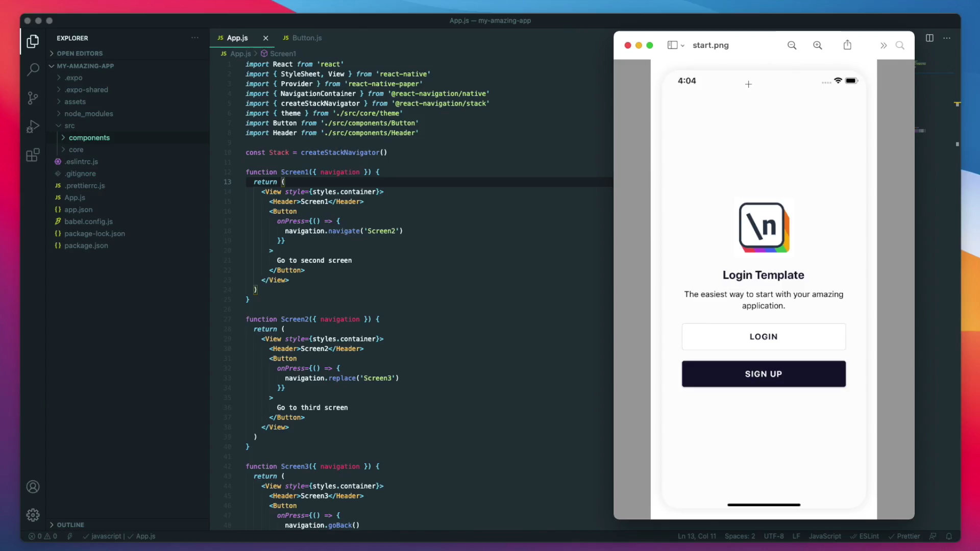
Task: Open the Explorer icon in activity bar
Action: click(x=33, y=42)
